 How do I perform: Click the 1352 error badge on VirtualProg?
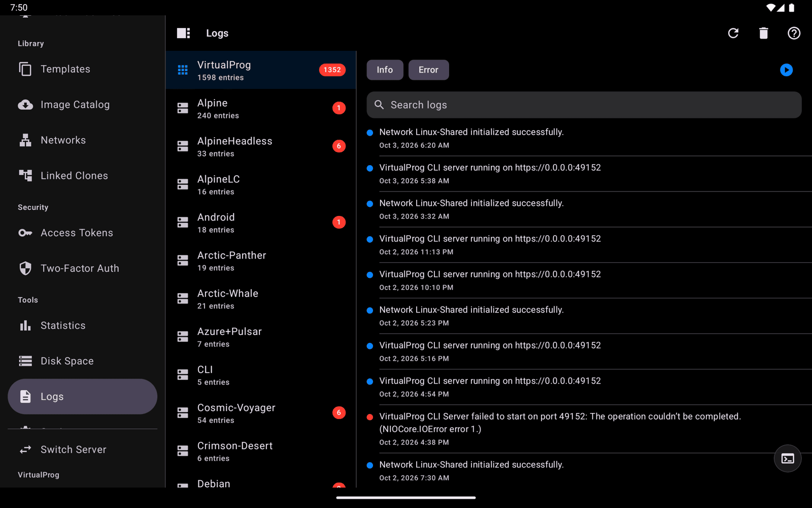click(332, 70)
